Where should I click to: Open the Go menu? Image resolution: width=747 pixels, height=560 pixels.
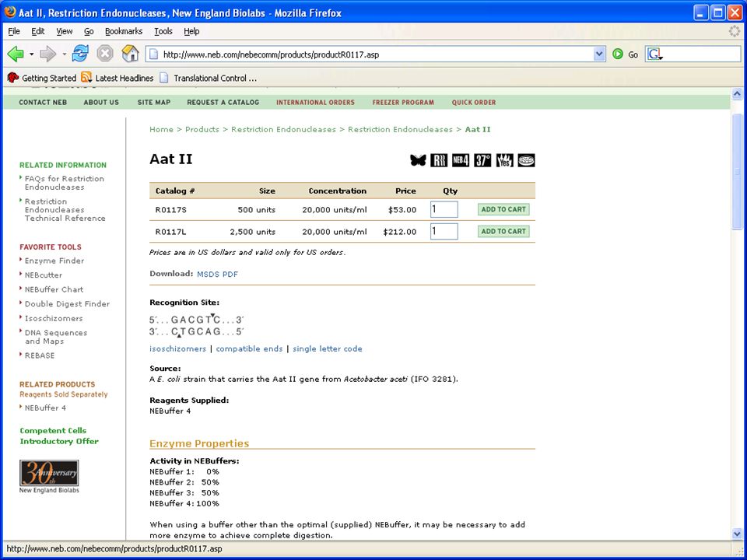pyautogui.click(x=89, y=31)
